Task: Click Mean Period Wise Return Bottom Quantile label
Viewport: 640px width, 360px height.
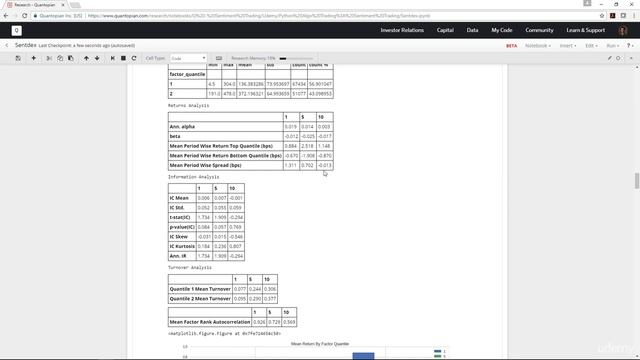Action: [x=225, y=156]
